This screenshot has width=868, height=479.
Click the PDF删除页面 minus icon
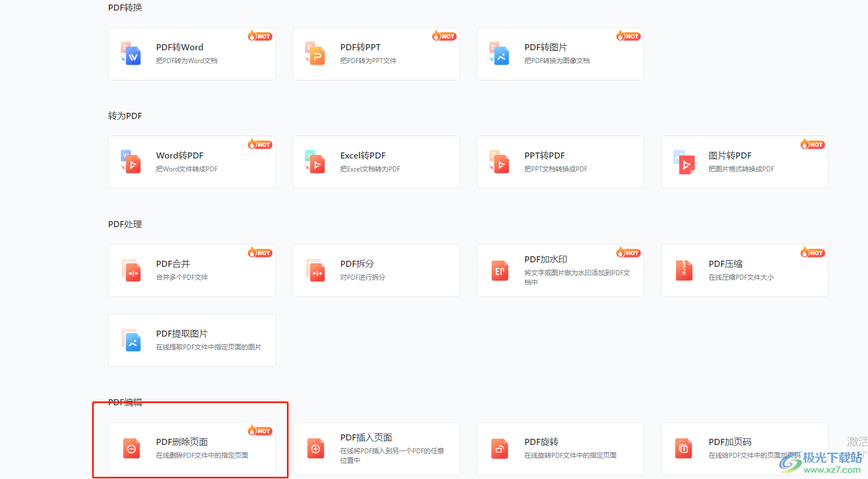(131, 448)
